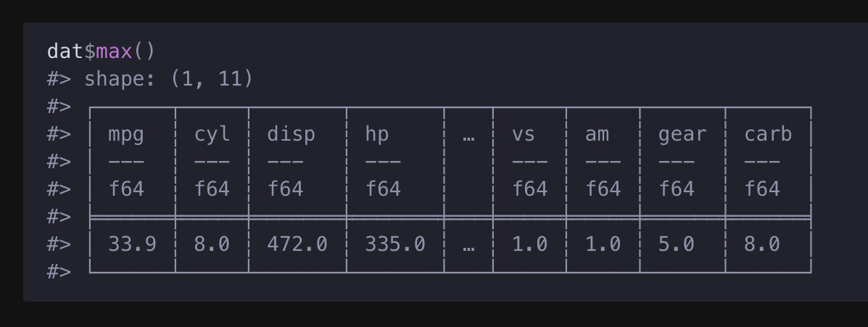868x327 pixels.
Task: Click the max function name in the code
Action: [115, 51]
